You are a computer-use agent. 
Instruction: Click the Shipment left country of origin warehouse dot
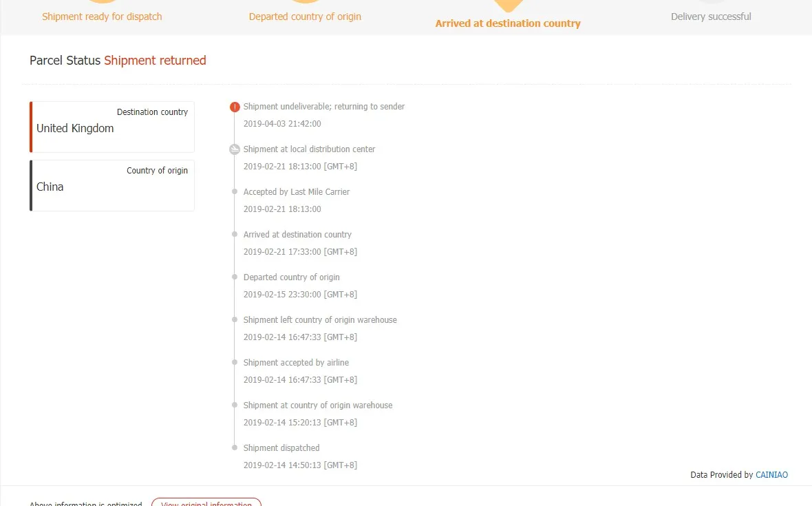point(235,319)
